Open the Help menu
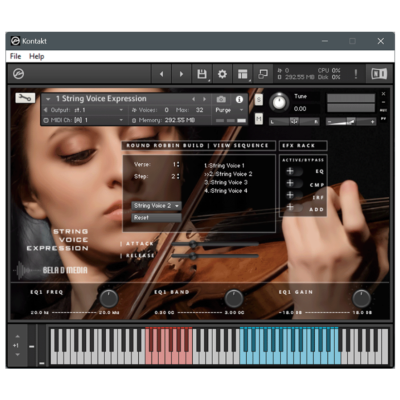This screenshot has height=400, width=400. coord(36,56)
